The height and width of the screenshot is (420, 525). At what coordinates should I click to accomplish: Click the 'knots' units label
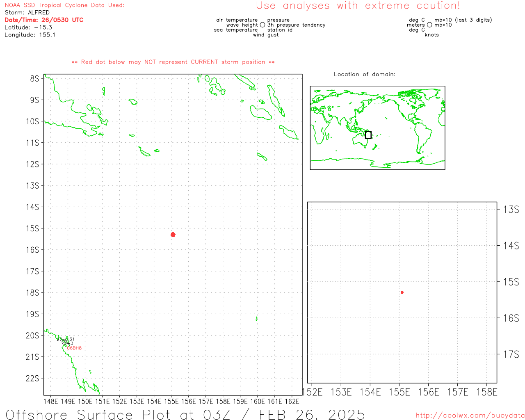pos(432,35)
